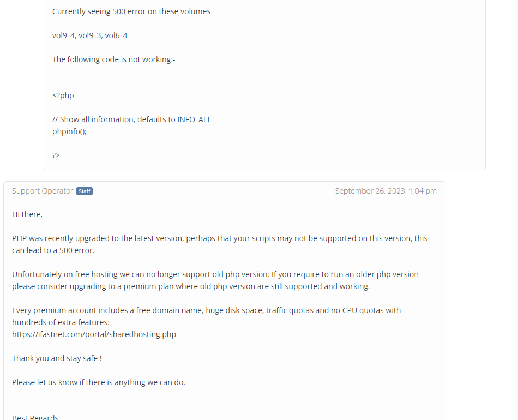518x420 pixels.
Task: Click the "?>" closing PHP tag
Action: pos(56,155)
